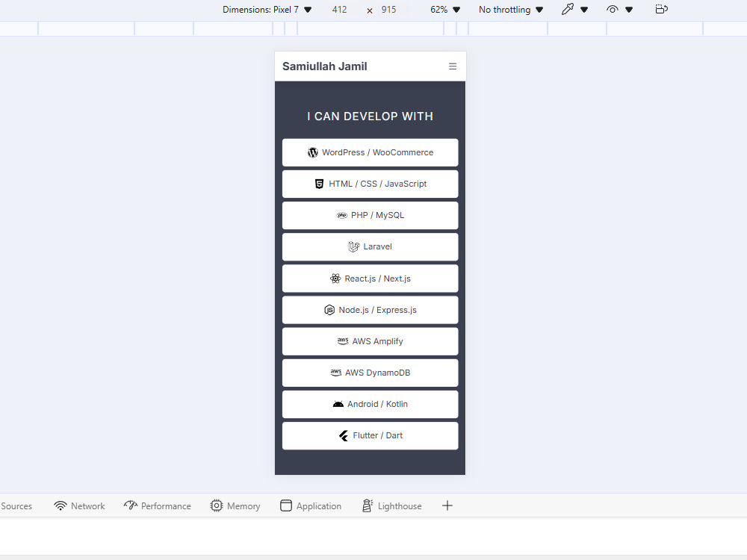This screenshot has width=747, height=560.
Task: Click the PHP logo icon
Action: [342, 215]
